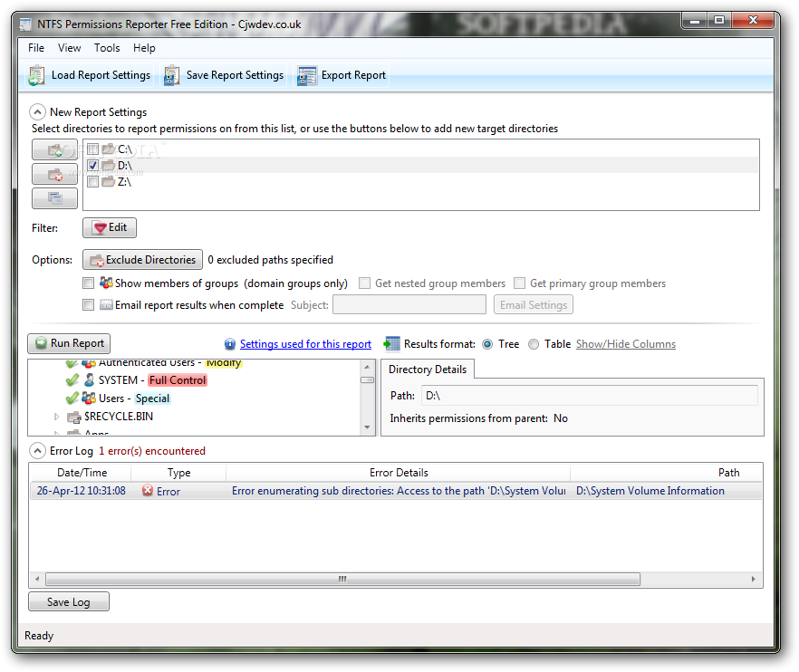This screenshot has width=799, height=672.
Task: Click the tree view scroll down arrow
Action: point(368,427)
